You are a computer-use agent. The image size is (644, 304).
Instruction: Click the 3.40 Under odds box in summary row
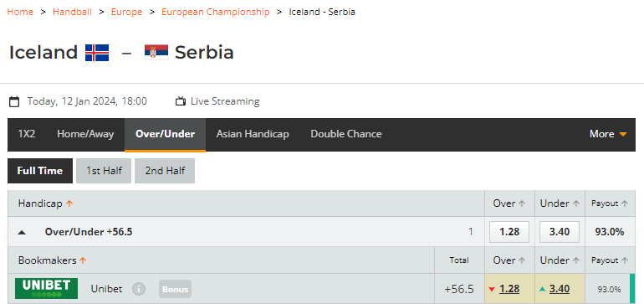[x=560, y=232]
